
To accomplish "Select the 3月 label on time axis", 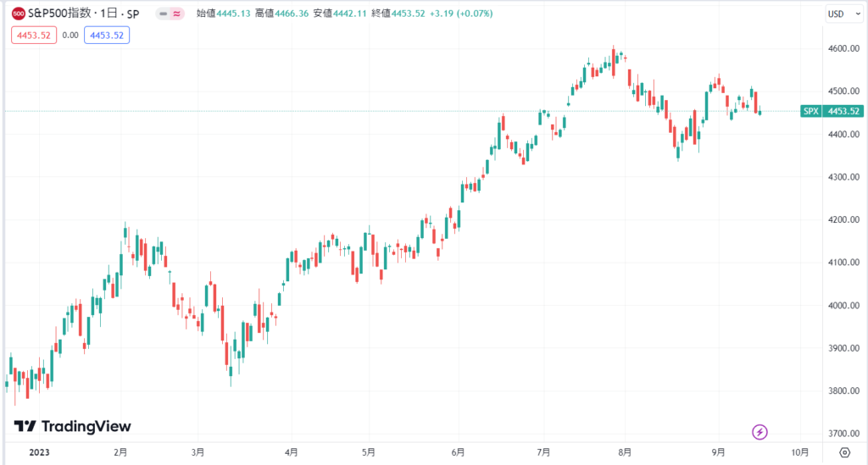I will (198, 452).
